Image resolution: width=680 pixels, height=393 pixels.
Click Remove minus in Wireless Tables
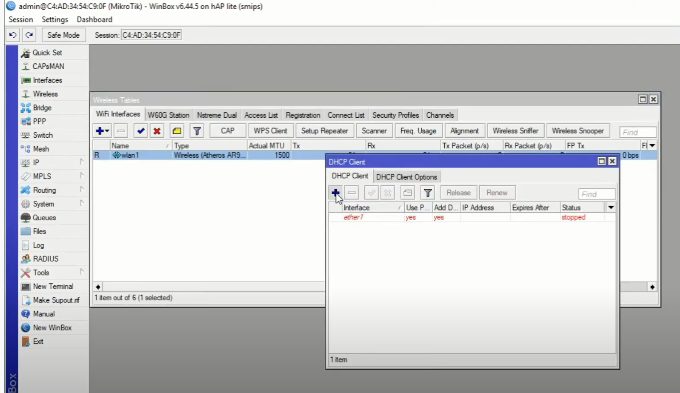coord(121,131)
